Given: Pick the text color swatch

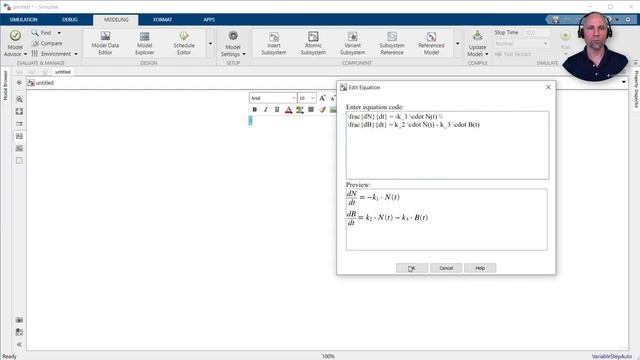Looking at the screenshot, I should click(x=289, y=109).
